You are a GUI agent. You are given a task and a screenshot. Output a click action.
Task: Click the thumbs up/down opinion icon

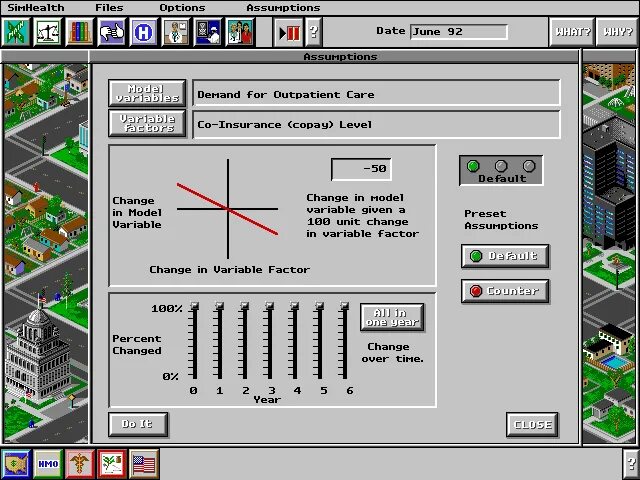coord(111,32)
